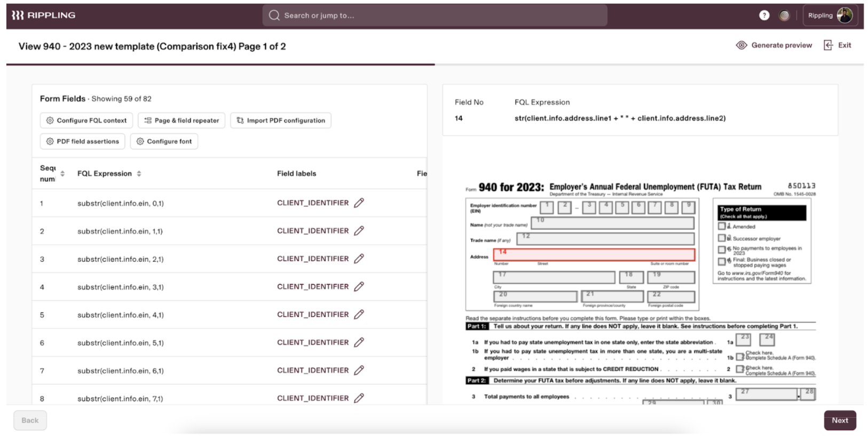This screenshot has width=868, height=437.
Task: Check Final: Business closed checkbox
Action: [722, 261]
